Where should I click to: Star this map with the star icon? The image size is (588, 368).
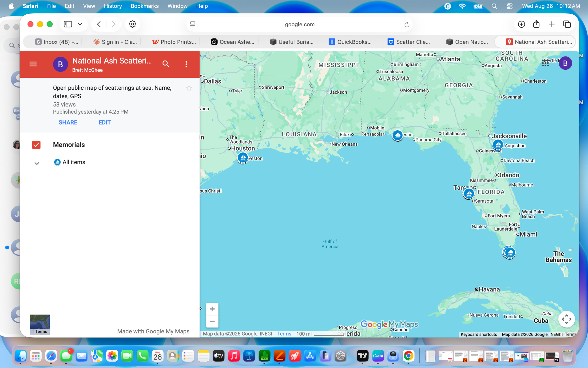[189, 88]
